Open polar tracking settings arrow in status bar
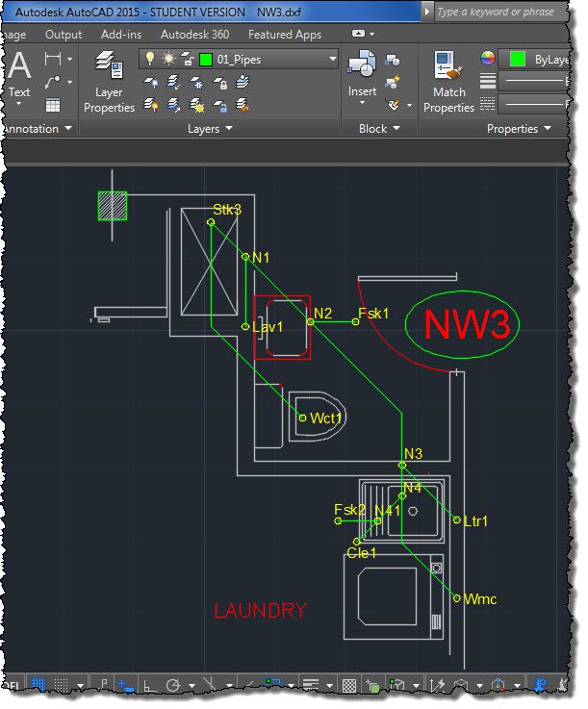 [x=192, y=686]
